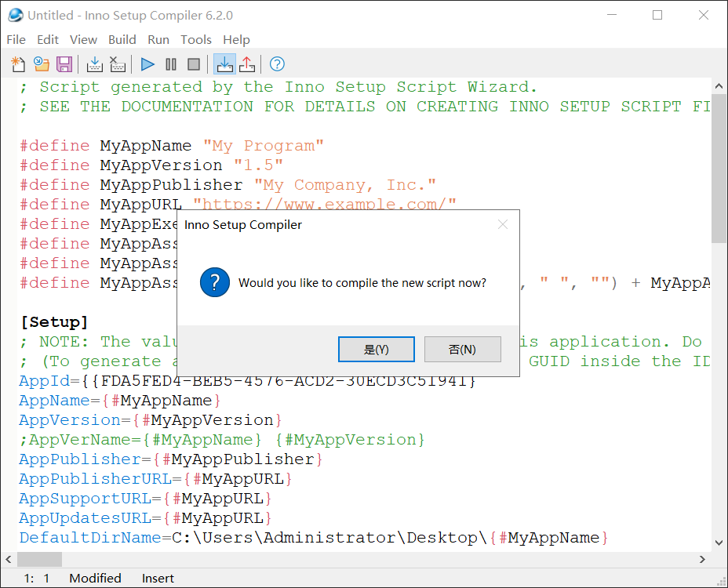The image size is (728, 588).
Task: Click the commented AppVerName line
Action: click(222, 440)
